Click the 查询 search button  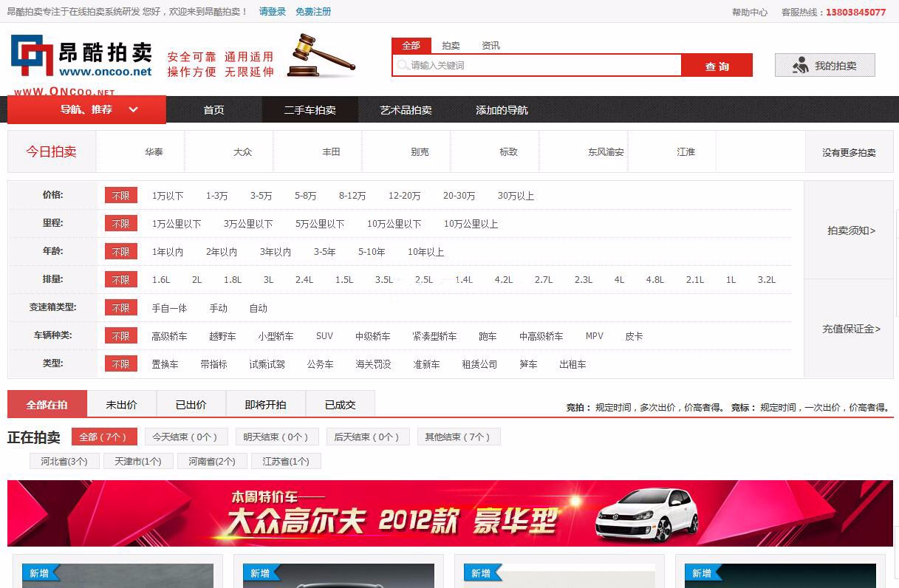click(x=717, y=66)
